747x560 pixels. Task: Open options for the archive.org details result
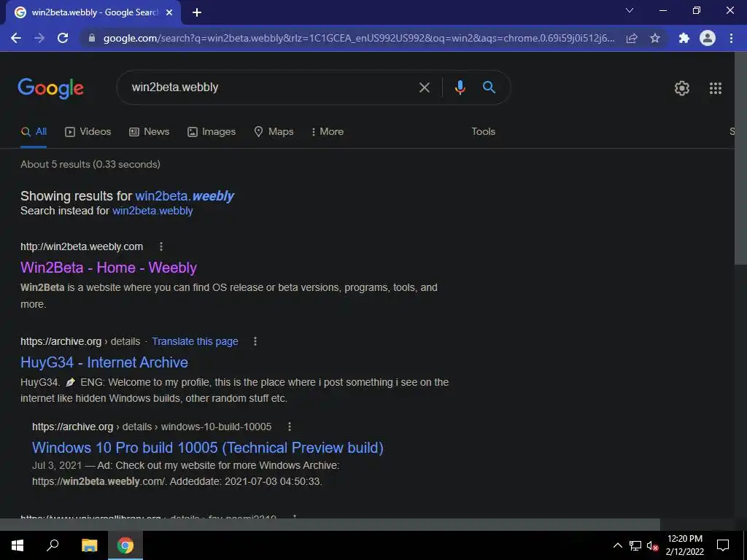255,341
